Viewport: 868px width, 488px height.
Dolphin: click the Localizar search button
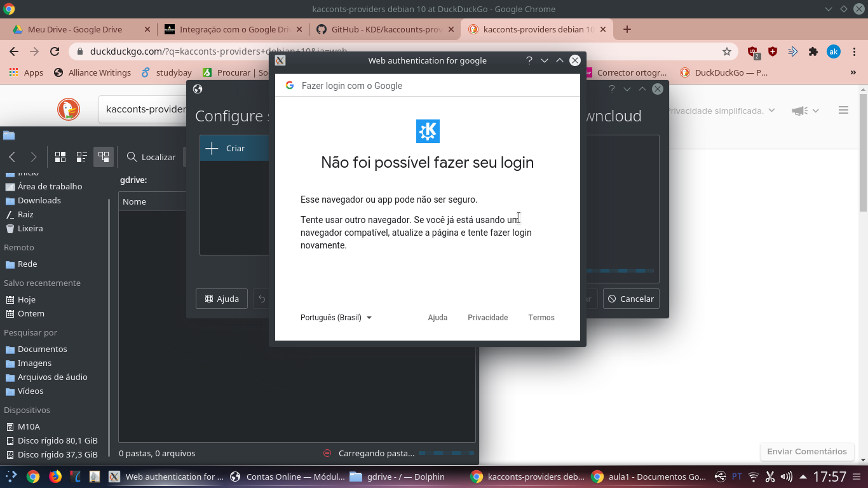click(151, 157)
